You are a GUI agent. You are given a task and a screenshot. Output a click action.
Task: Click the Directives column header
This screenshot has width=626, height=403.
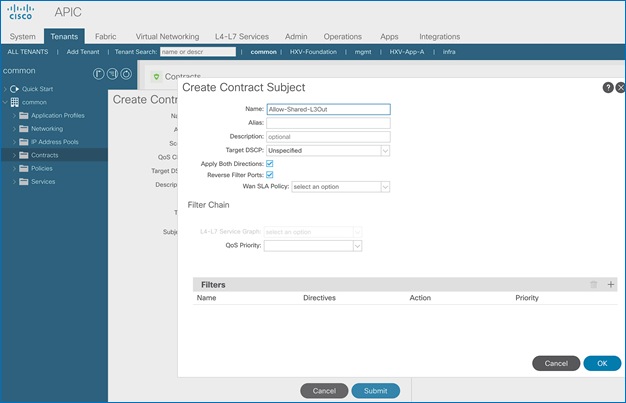coord(319,298)
